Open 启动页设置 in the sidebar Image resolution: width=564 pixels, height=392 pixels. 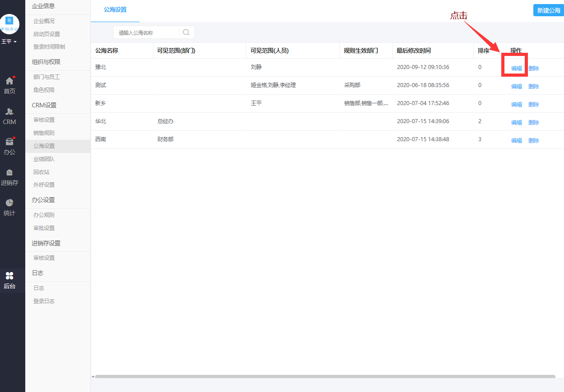tap(46, 34)
